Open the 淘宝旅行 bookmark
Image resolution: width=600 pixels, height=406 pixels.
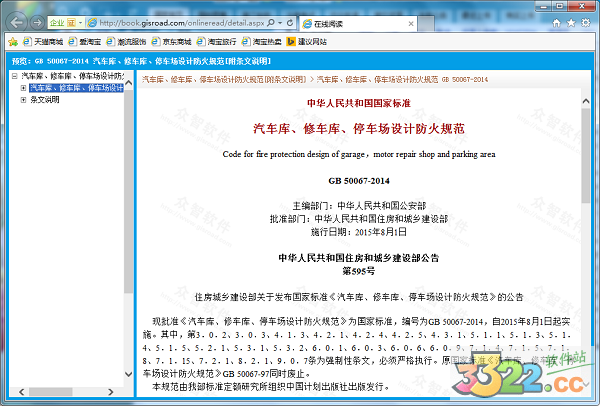pyautogui.click(x=217, y=42)
